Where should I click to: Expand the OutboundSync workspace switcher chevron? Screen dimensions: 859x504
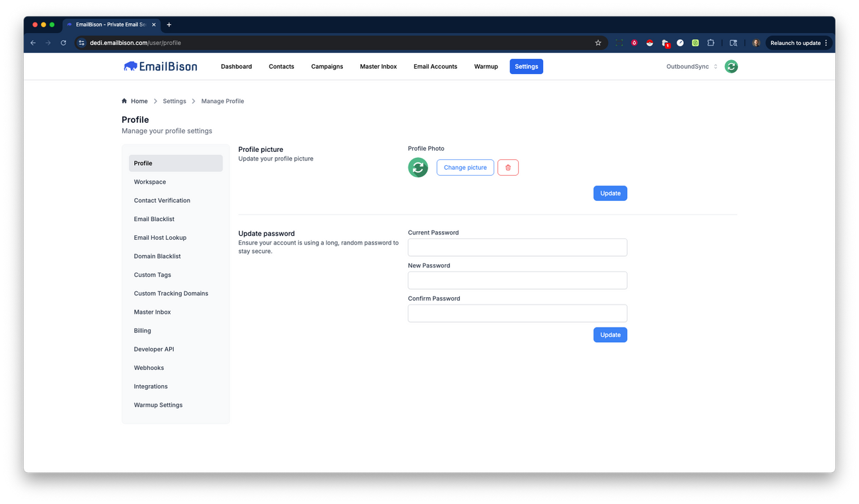coord(716,66)
